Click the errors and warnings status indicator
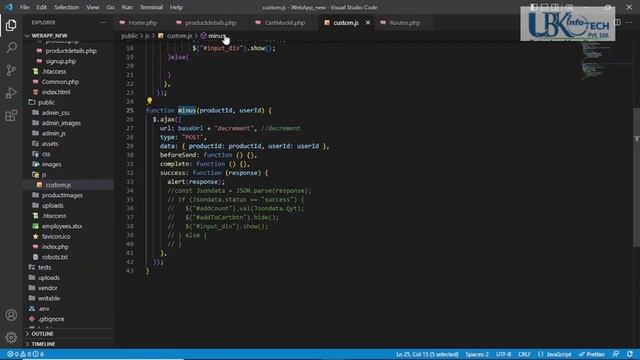This screenshot has width=640, height=360. (x=25, y=354)
